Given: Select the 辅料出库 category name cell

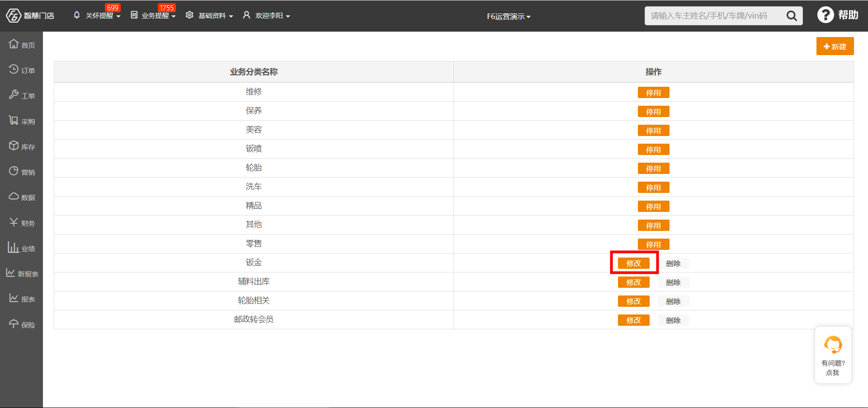Looking at the screenshot, I should [x=254, y=281].
